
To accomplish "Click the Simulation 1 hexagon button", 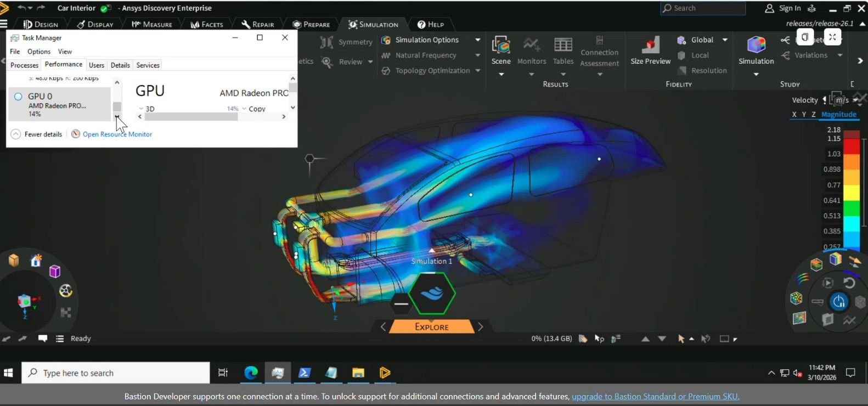I will coord(432,294).
